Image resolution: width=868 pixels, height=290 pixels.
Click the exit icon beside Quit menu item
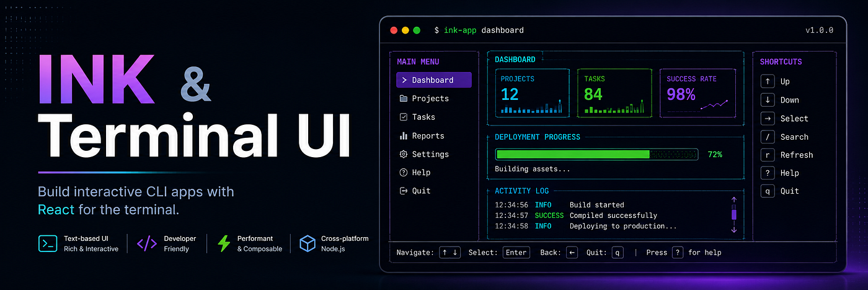click(404, 191)
